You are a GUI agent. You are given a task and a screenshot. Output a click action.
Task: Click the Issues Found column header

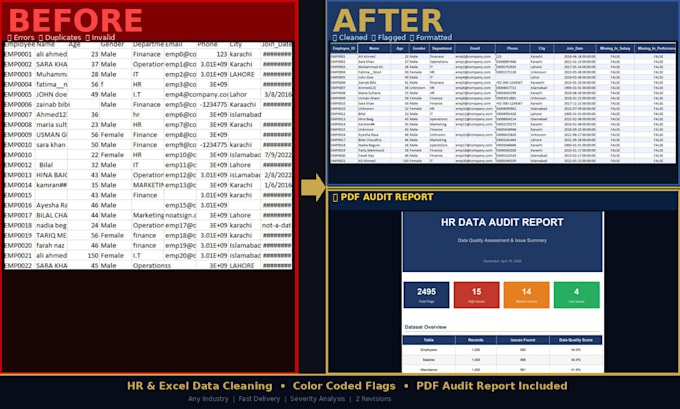pyautogui.click(x=523, y=340)
